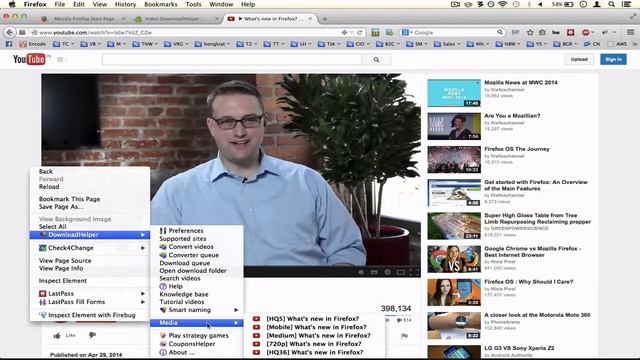Open the About... entry in DownloadHelper menu
The image size is (640, 360).
(x=197, y=352)
